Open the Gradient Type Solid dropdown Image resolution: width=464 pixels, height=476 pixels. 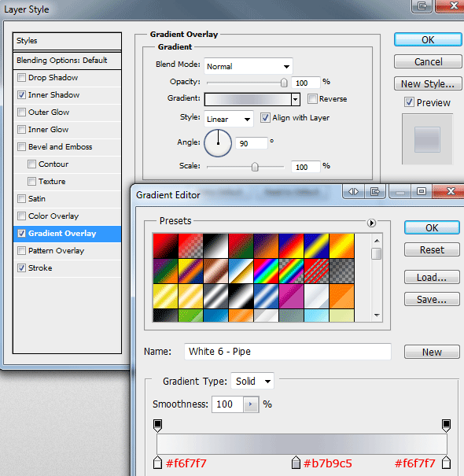click(252, 381)
